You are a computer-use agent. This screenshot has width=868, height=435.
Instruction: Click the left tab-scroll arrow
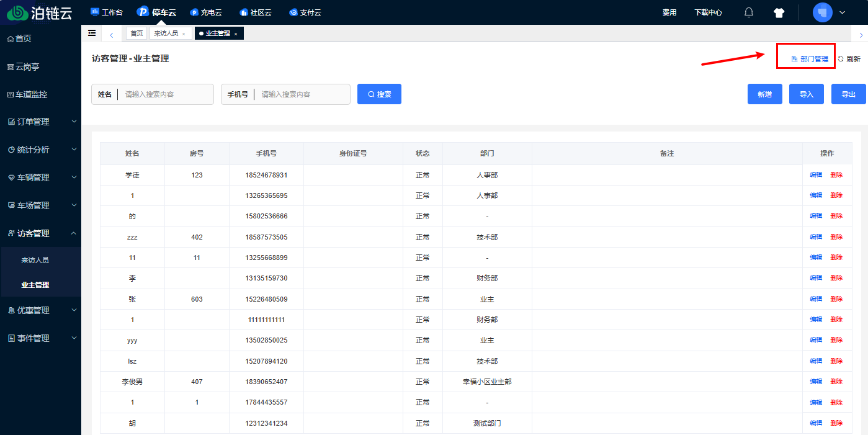(x=111, y=34)
